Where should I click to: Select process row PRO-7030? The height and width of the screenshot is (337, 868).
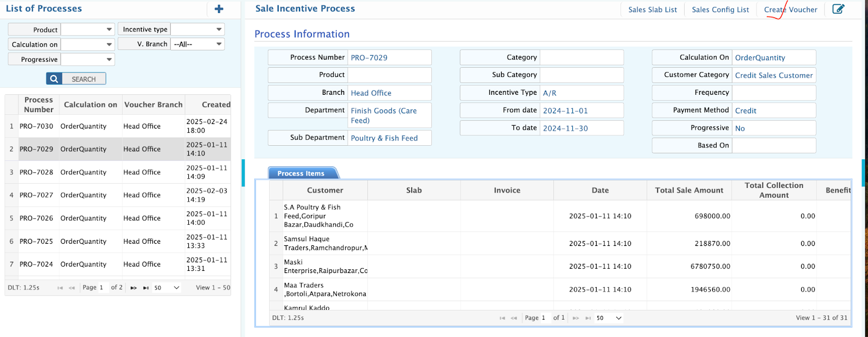118,126
